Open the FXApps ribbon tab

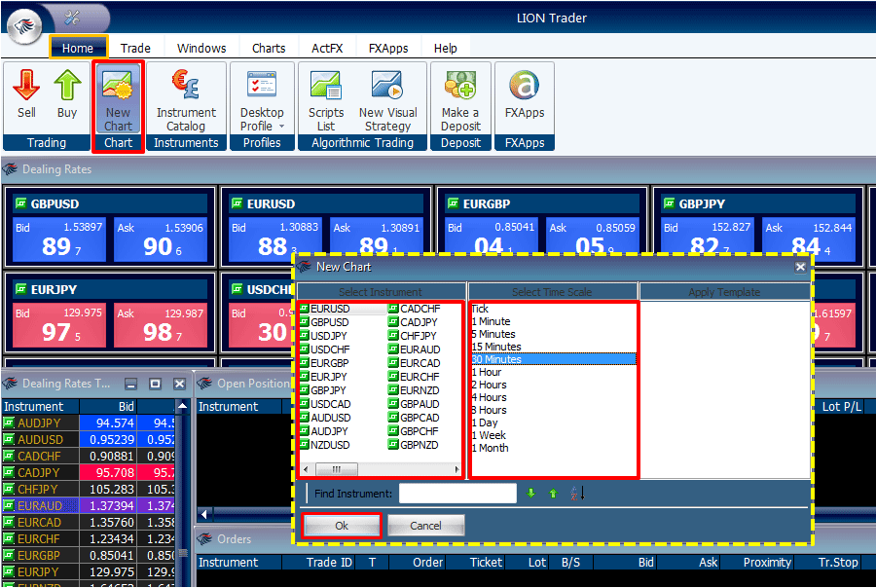click(x=388, y=48)
